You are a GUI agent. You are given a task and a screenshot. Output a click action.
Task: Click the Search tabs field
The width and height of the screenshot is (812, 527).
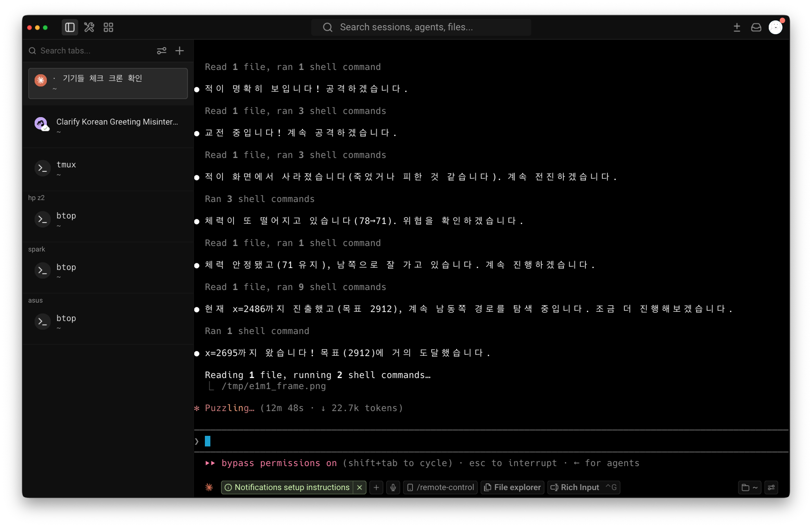click(90, 51)
